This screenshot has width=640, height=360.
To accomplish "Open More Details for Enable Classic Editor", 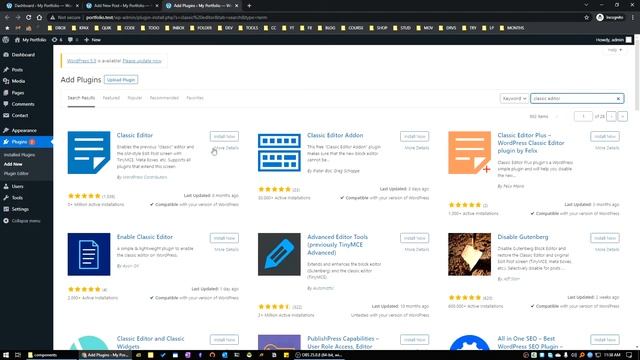I will (227, 249).
